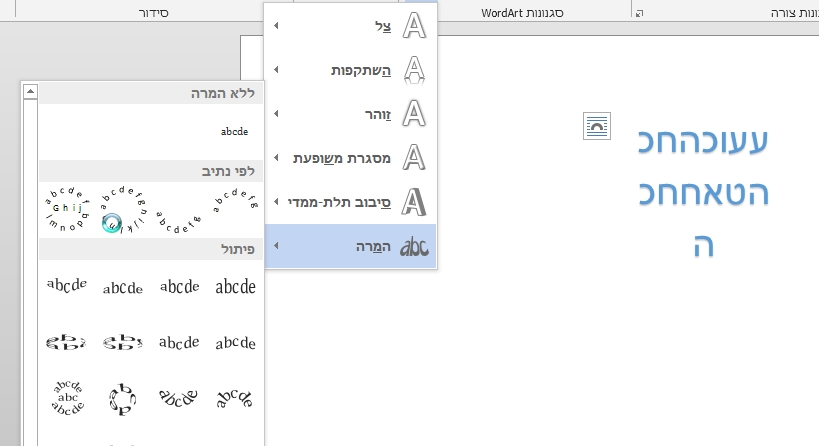Image resolution: width=819 pixels, height=446 pixels.
Task: Expand the זוהר submenu arrow
Action: (276, 114)
